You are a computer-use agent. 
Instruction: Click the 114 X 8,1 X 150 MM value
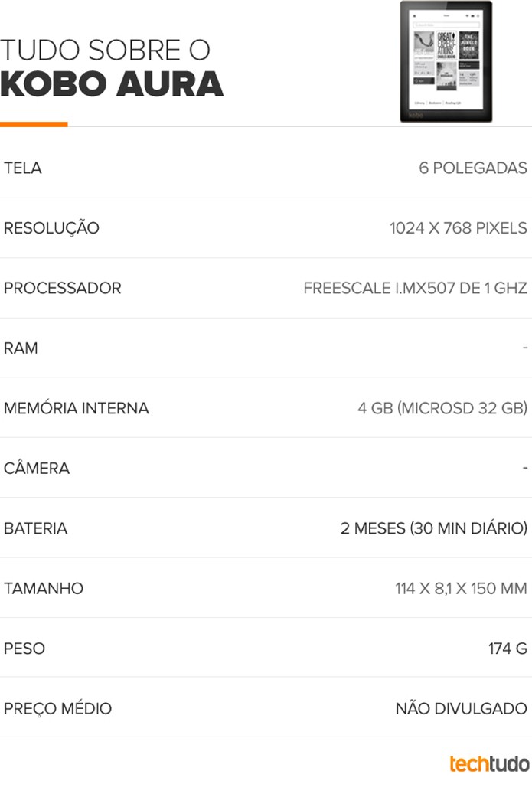click(x=461, y=588)
